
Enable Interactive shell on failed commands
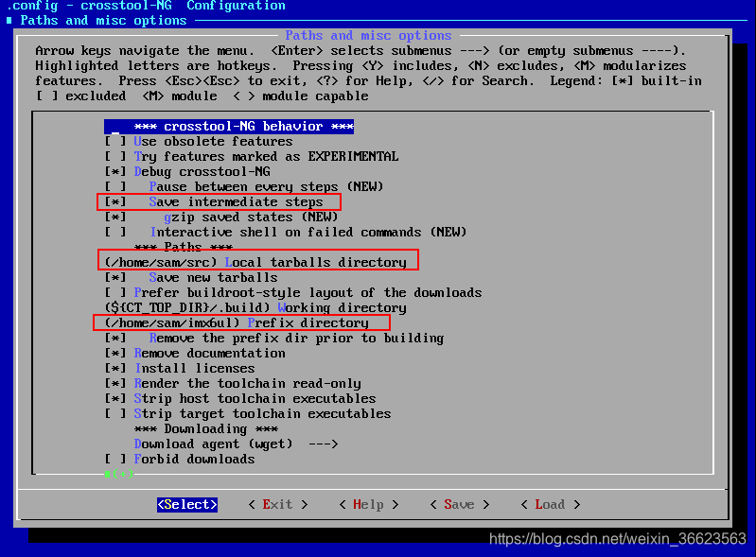pyautogui.click(x=286, y=232)
